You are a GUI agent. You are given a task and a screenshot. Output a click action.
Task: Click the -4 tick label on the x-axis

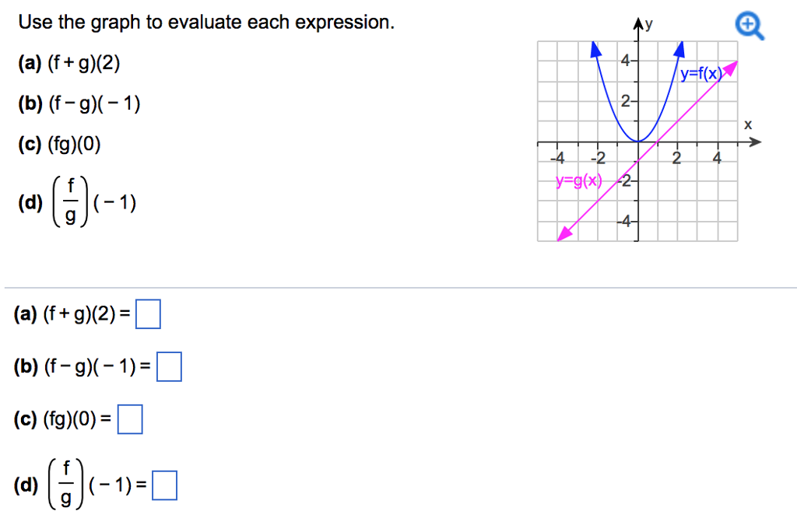click(x=557, y=159)
